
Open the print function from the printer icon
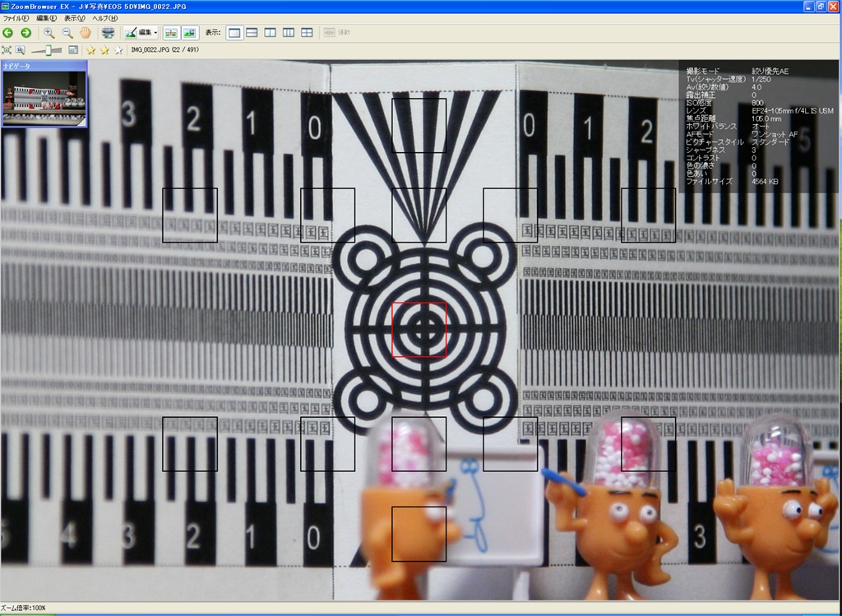[x=108, y=33]
